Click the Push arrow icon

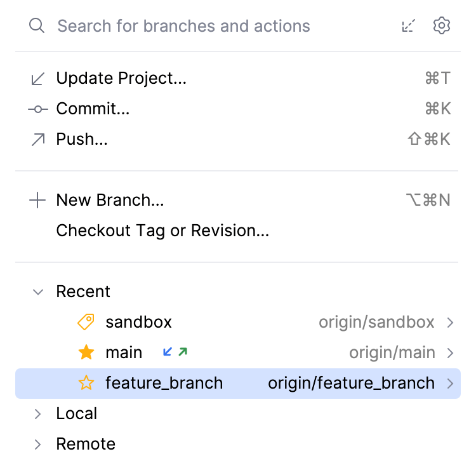[x=38, y=140]
